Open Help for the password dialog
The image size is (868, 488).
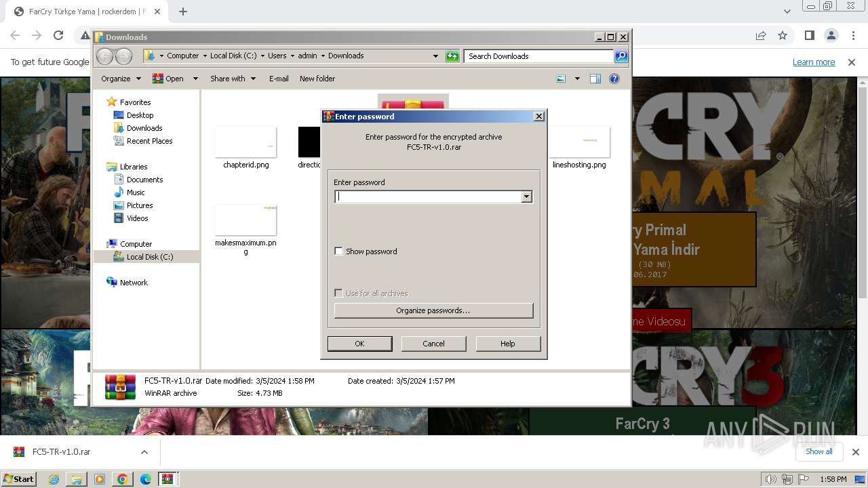[x=508, y=344]
